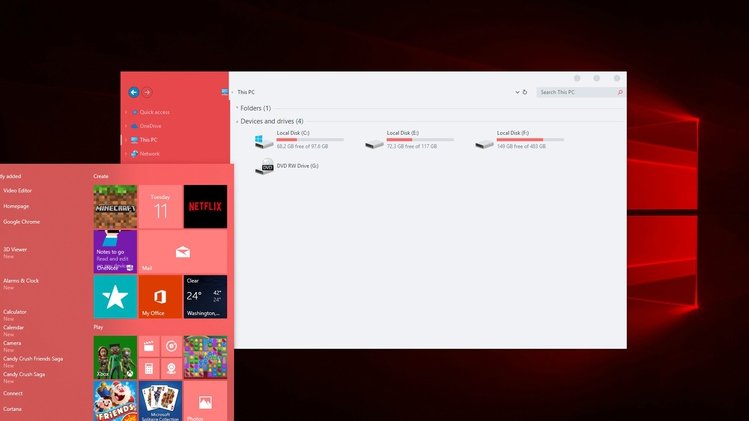The height and width of the screenshot is (421, 749).
Task: Open the Photos tile
Action: [205, 401]
